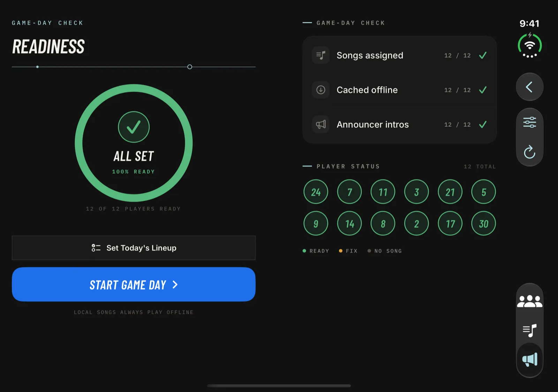This screenshot has height=392, width=558.
Task: Click the NO SONG legend label
Action: click(x=388, y=251)
